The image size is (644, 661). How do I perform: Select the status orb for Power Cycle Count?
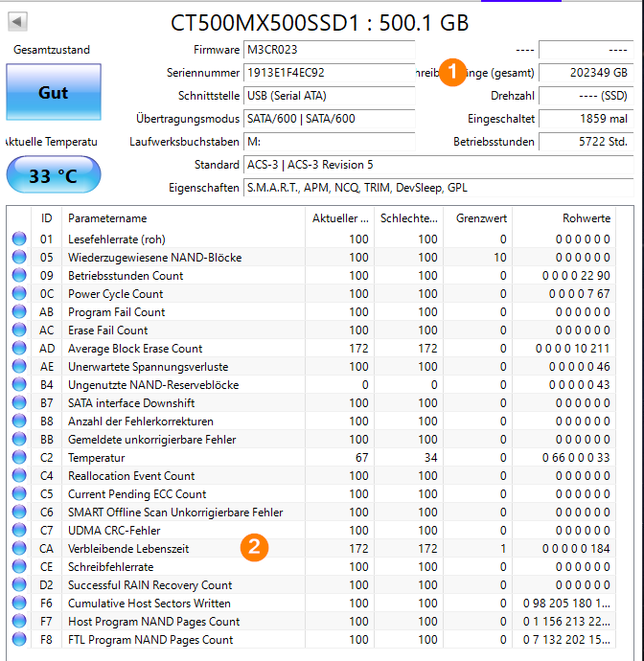(19, 293)
